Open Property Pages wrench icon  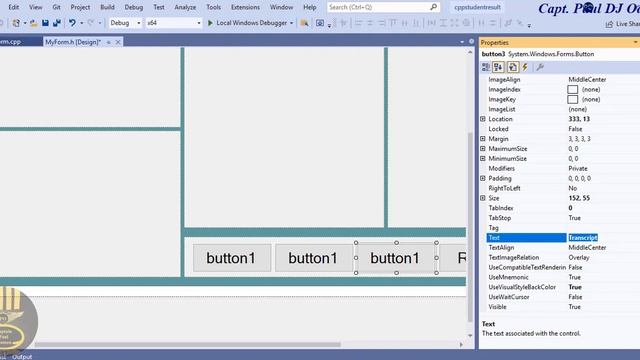click(540, 67)
